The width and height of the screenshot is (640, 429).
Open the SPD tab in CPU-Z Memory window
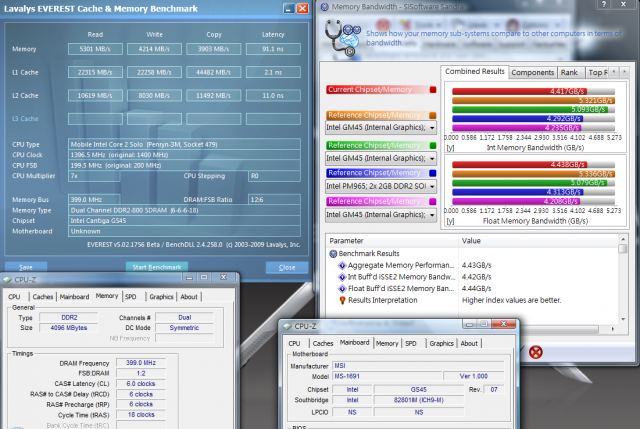(131, 297)
